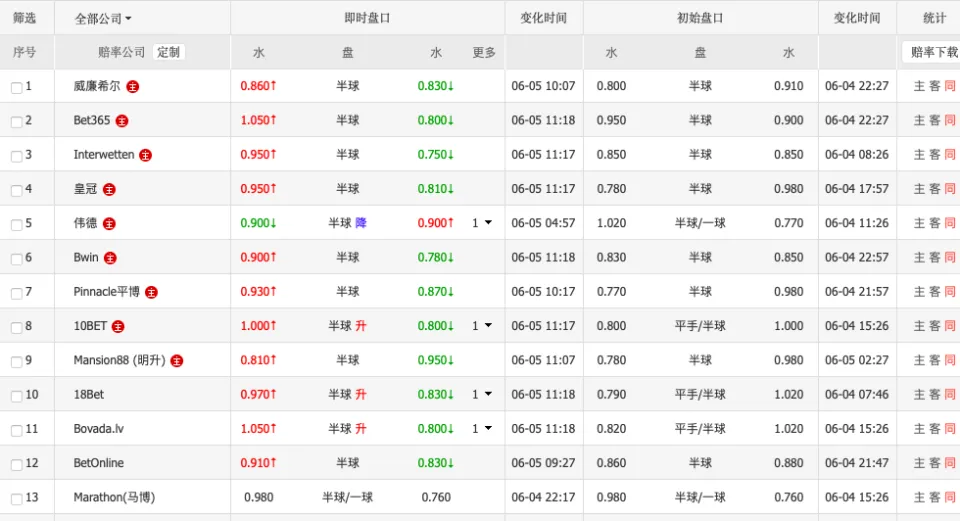Click the blue 降 marker in 伟德 row
The width and height of the screenshot is (960, 521).
(x=361, y=223)
